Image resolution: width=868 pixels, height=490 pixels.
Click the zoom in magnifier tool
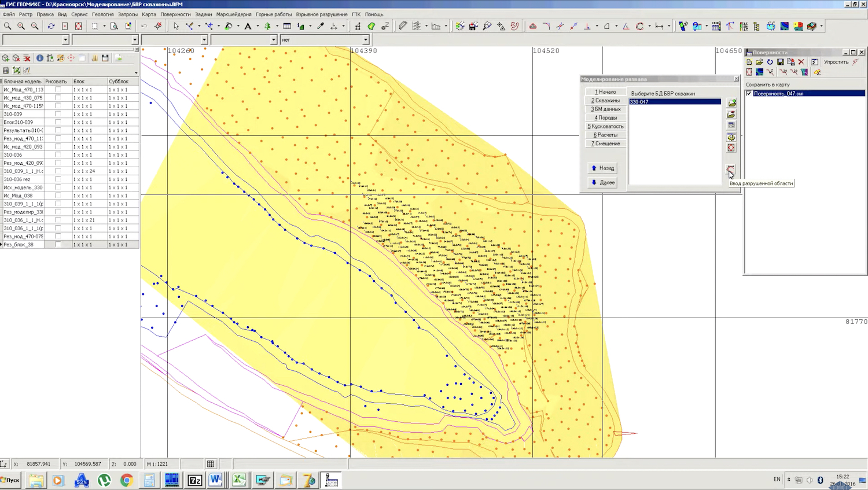tap(21, 26)
